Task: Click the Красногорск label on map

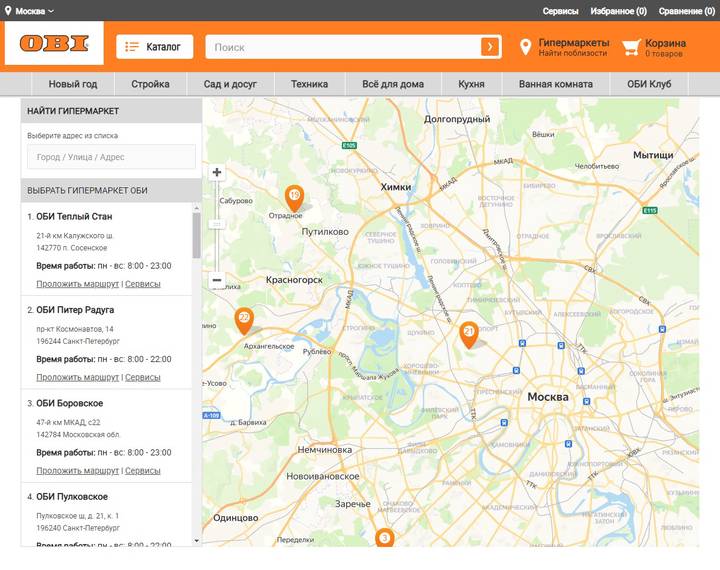Action: click(x=294, y=280)
